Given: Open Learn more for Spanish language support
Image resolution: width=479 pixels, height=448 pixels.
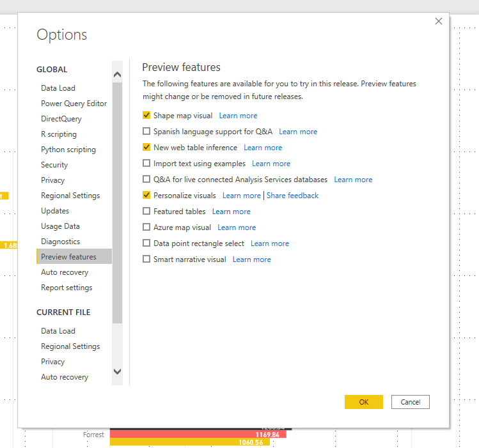Looking at the screenshot, I should coord(298,132).
